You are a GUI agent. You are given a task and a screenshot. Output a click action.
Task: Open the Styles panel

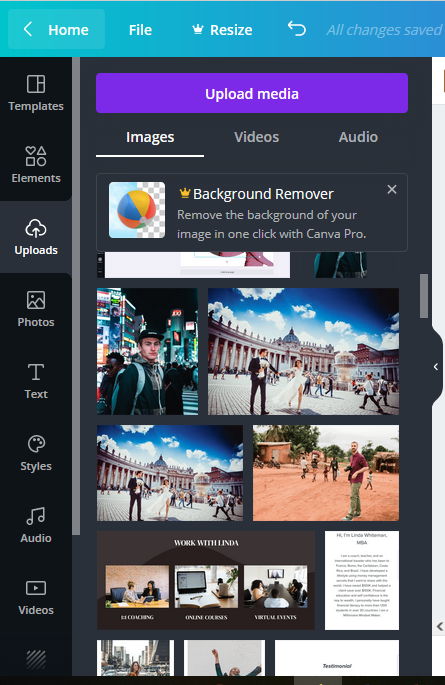click(x=36, y=453)
